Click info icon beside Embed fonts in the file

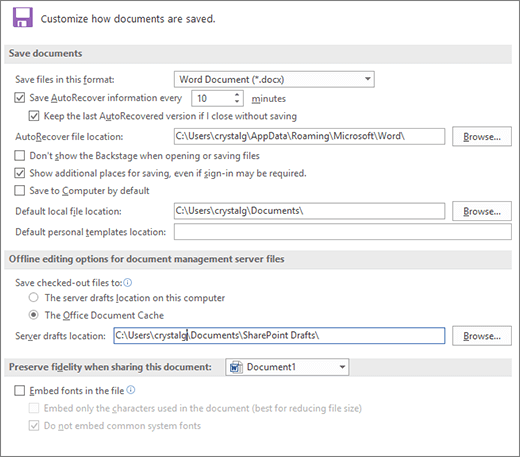coord(131,390)
